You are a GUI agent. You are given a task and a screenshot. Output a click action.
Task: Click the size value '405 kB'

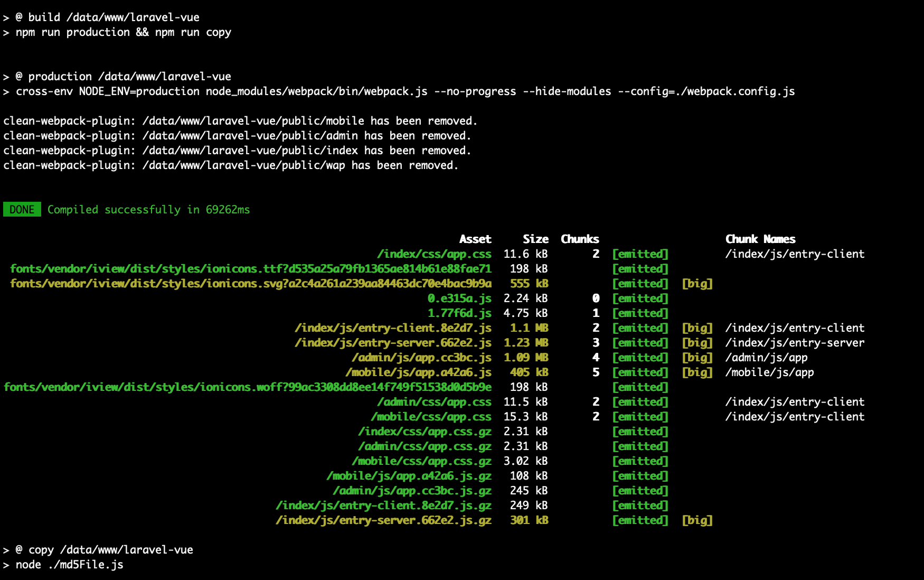[x=529, y=372]
